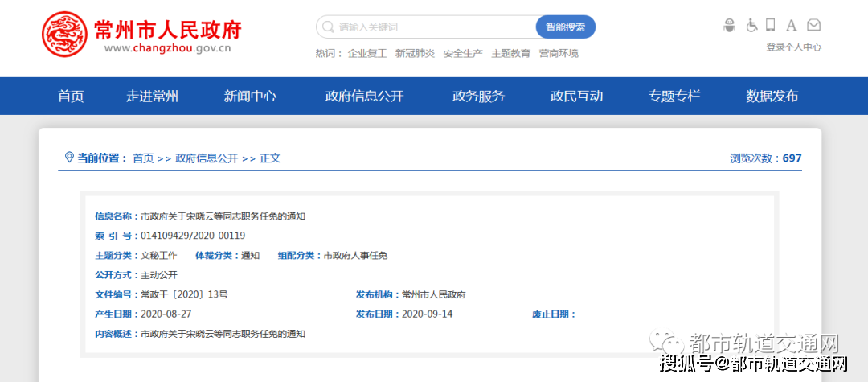Click the mobile phone version icon
868x382 pixels.
click(x=772, y=26)
